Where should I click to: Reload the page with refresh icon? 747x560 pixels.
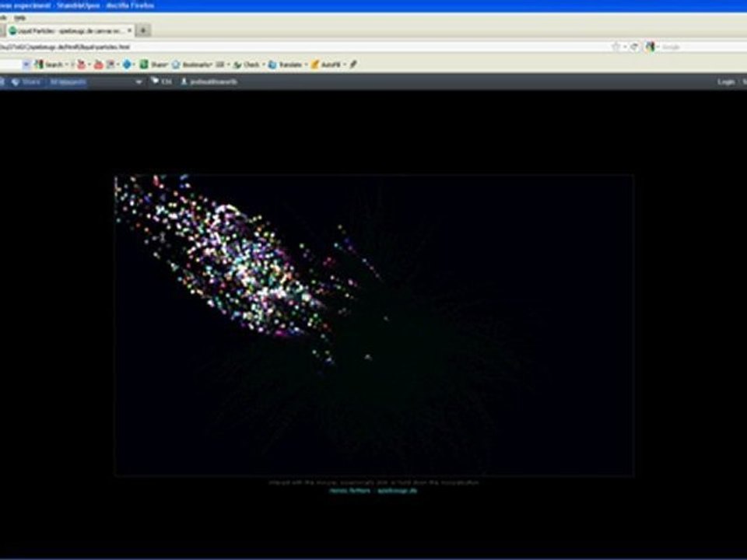(x=634, y=47)
